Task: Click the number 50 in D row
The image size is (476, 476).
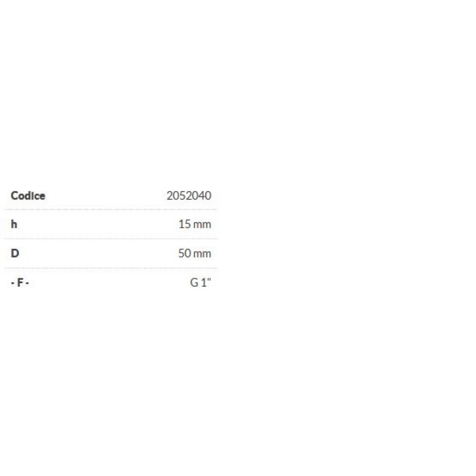Action: click(x=184, y=253)
